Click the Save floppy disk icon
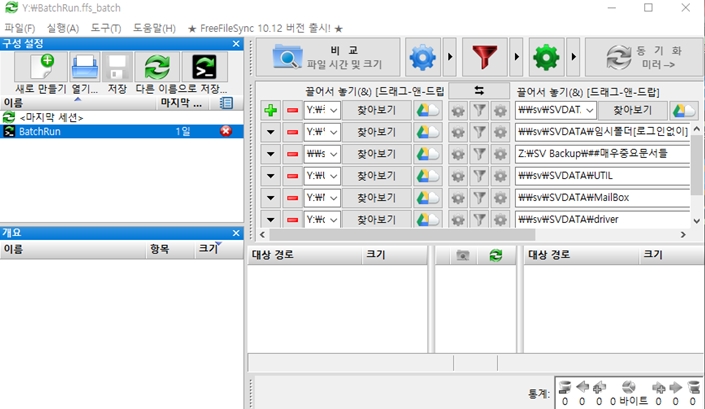The height and width of the screenshot is (409, 705). [117, 67]
